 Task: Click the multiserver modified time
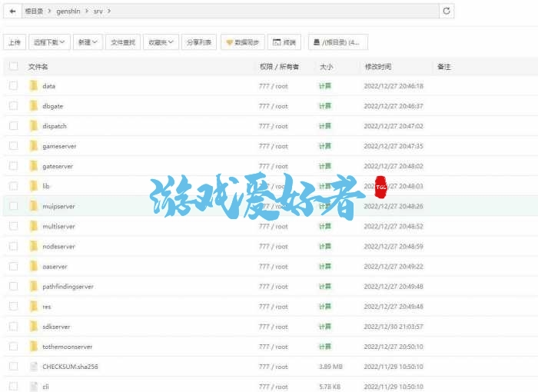click(394, 226)
